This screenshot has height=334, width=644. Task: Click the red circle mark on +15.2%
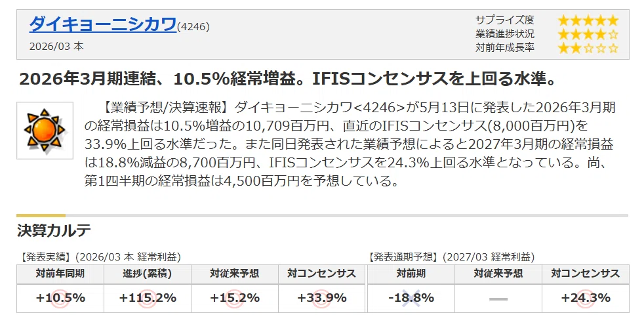[235, 299]
